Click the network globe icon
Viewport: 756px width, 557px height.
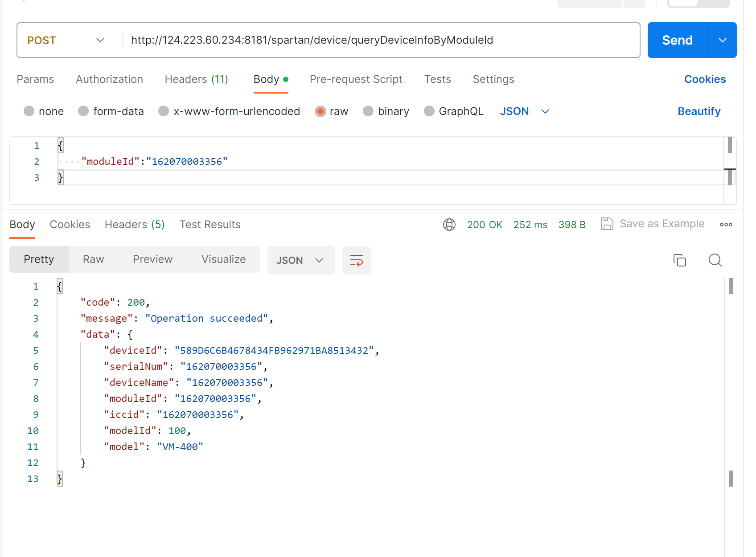tap(449, 225)
